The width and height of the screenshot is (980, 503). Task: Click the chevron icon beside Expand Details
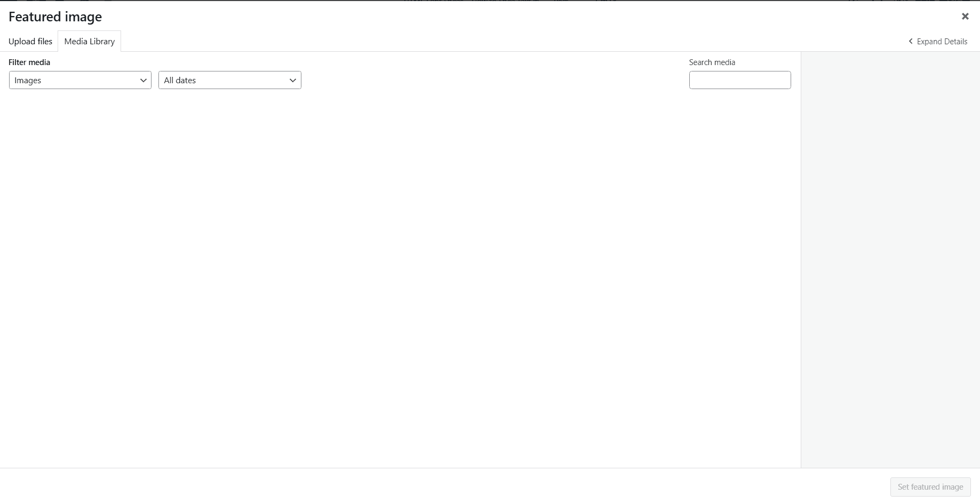911,42
